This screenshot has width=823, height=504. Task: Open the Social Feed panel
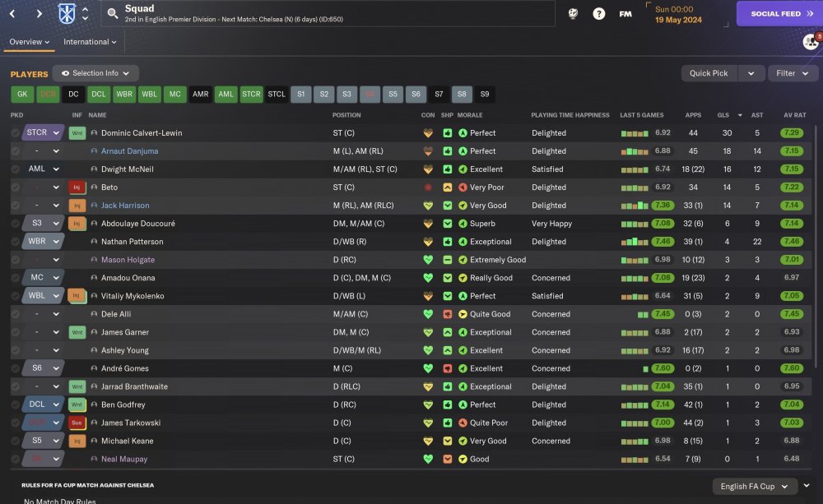779,14
